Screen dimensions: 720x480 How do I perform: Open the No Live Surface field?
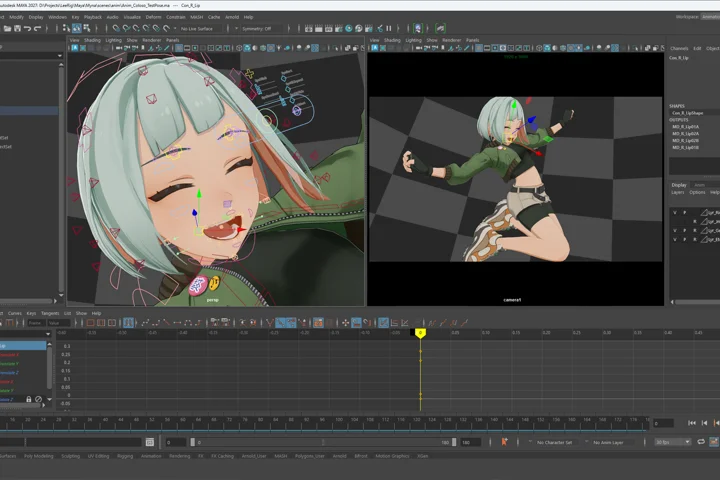pos(202,28)
